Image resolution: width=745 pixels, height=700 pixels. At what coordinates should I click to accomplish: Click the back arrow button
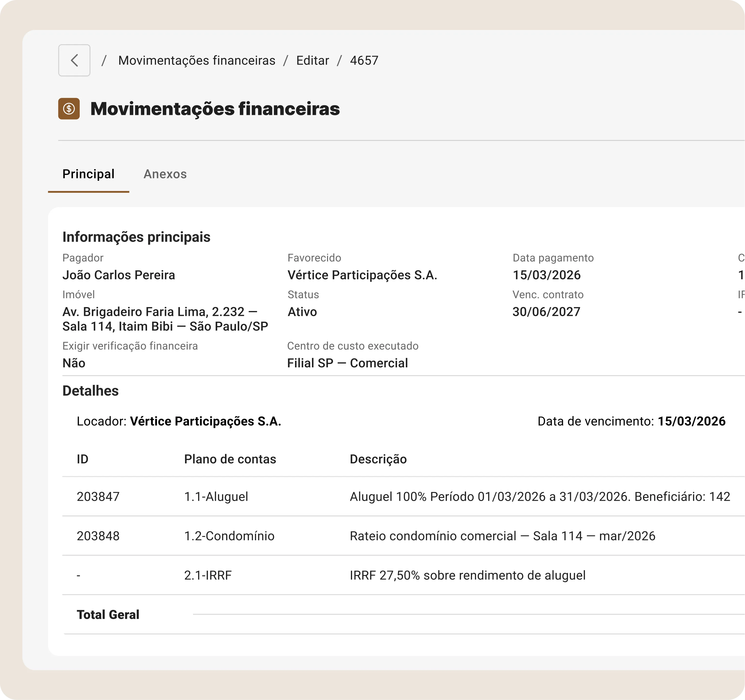coord(74,60)
